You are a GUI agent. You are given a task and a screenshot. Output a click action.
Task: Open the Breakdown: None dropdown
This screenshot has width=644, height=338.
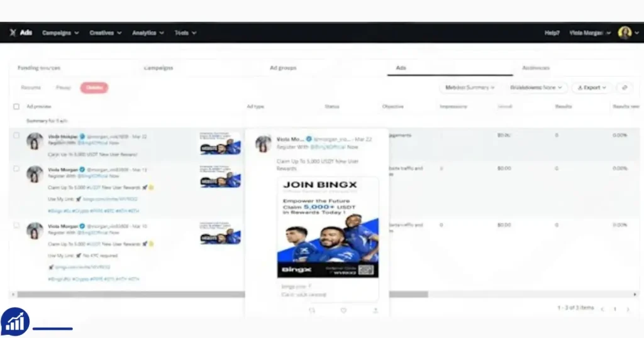tap(536, 87)
